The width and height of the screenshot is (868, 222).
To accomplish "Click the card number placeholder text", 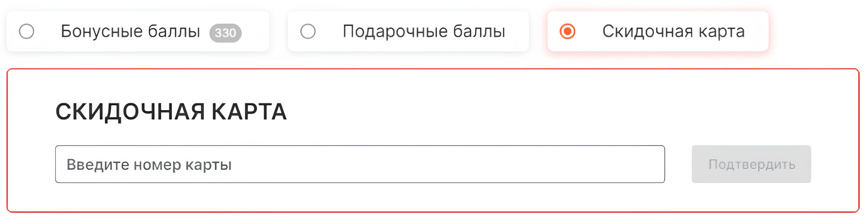I will (149, 164).
